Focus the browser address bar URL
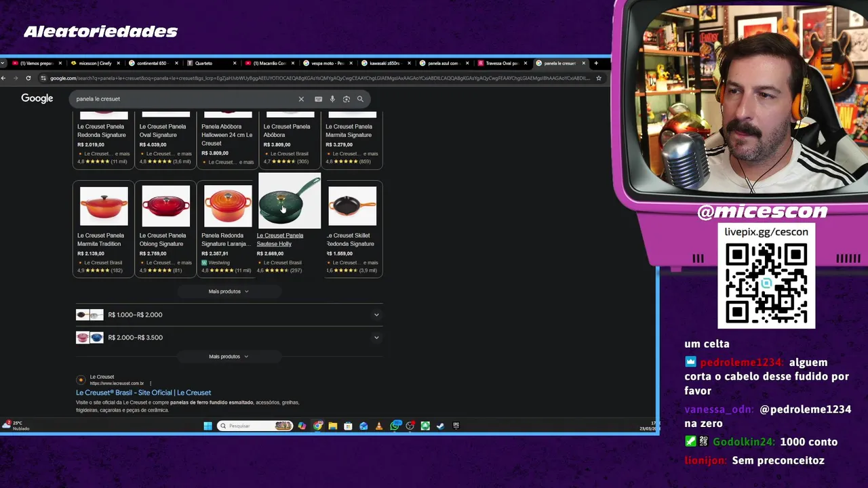Viewport: 868px width, 488px height. (319, 78)
